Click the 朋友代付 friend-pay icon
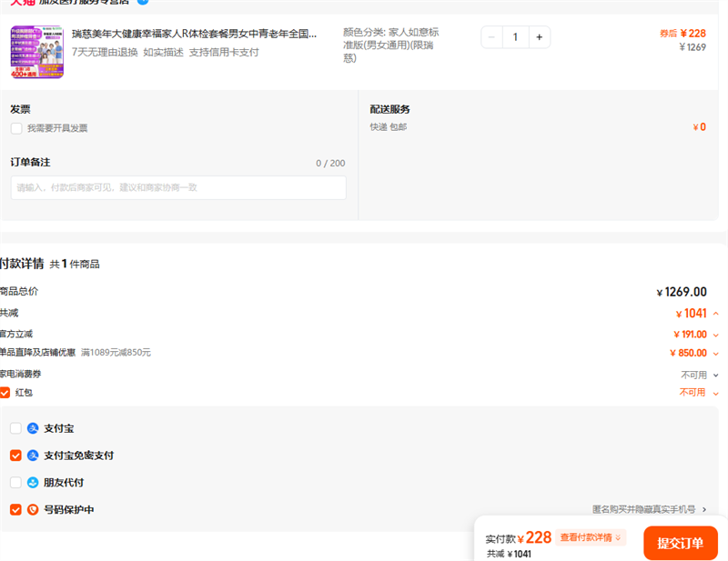This screenshot has height=561, width=728. pyautogui.click(x=33, y=483)
